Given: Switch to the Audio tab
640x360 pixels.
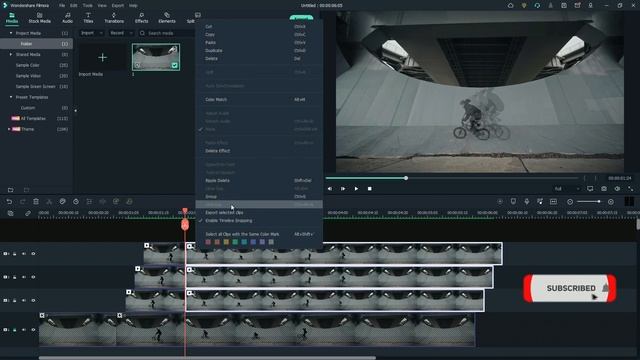Looking at the screenshot, I should pos(67,18).
